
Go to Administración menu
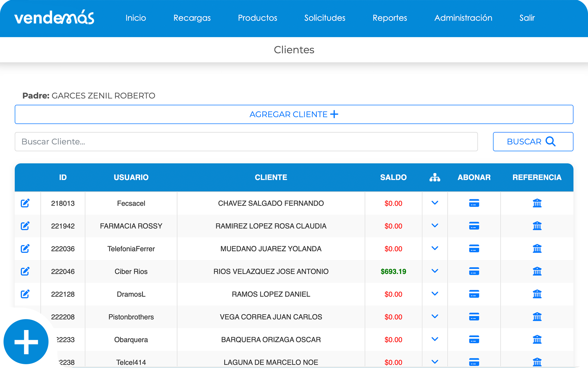point(463,18)
